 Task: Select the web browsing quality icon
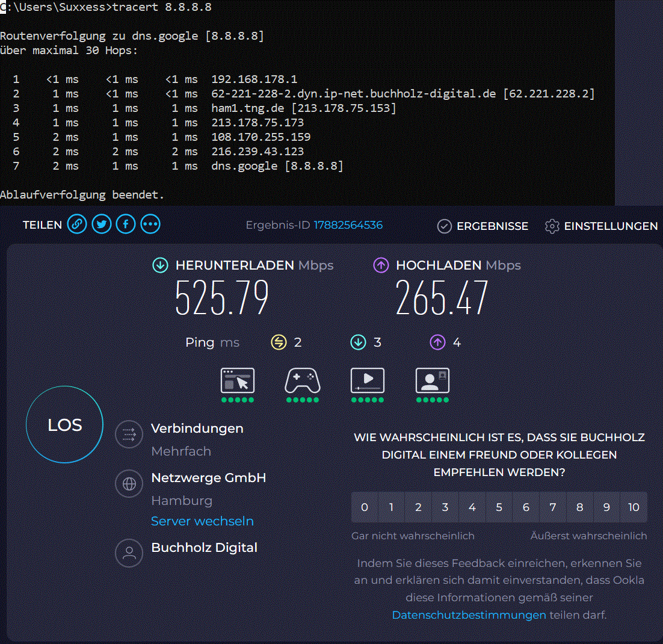[238, 380]
